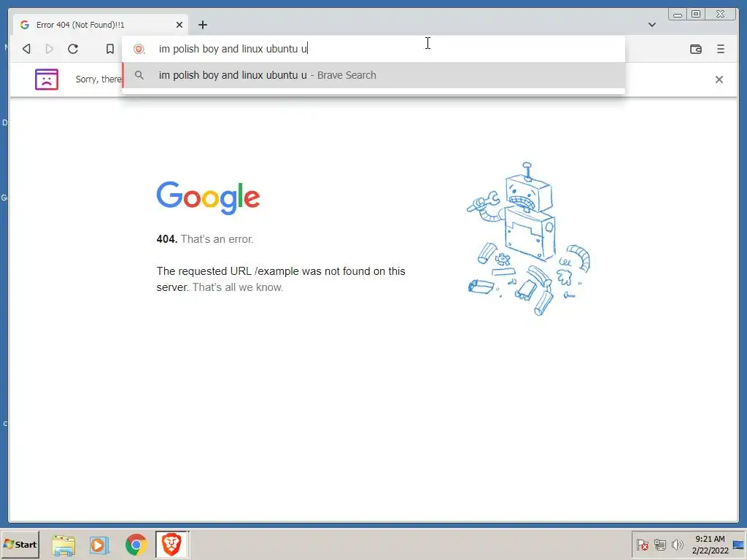Expand the tab search dropdown arrow

pos(651,25)
